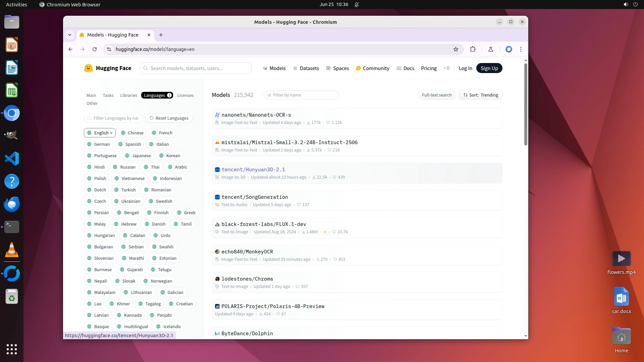View site information icon in address bar
Screen dimensions: 644x362
(x=109, y=49)
